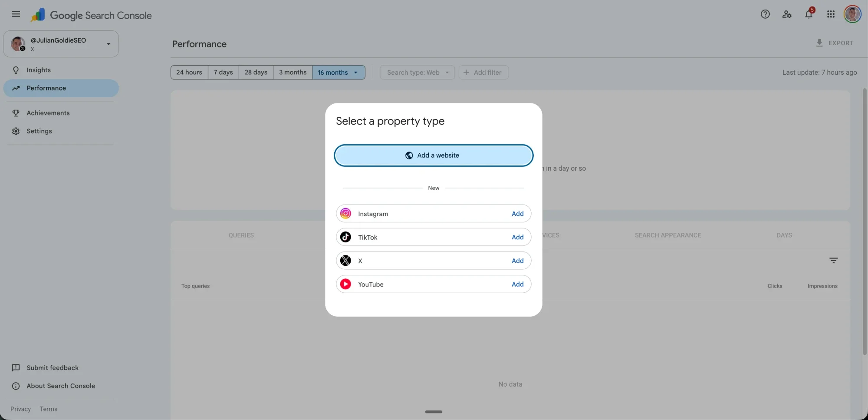
Task: Click the Top queries column header
Action: (x=195, y=286)
